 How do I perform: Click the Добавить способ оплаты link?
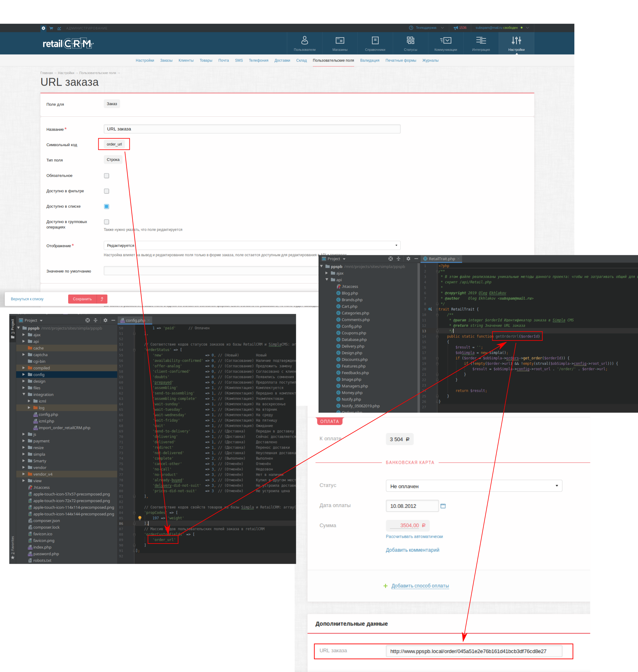[x=420, y=586]
